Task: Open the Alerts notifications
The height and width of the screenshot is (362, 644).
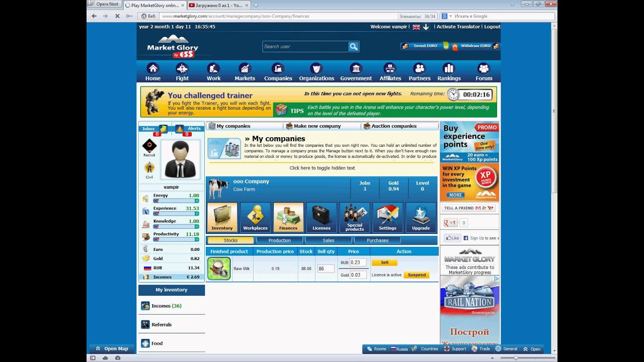Action: point(188,129)
